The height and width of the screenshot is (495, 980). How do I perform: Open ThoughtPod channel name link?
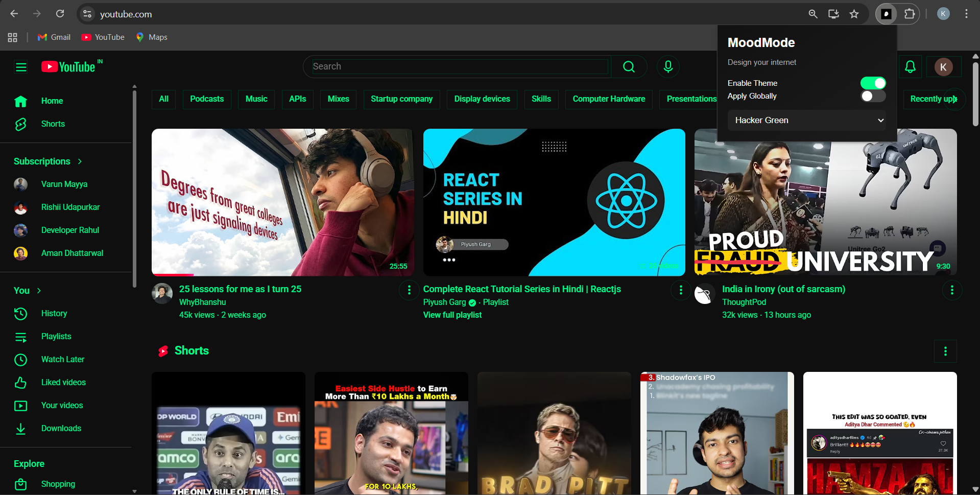pyautogui.click(x=744, y=302)
